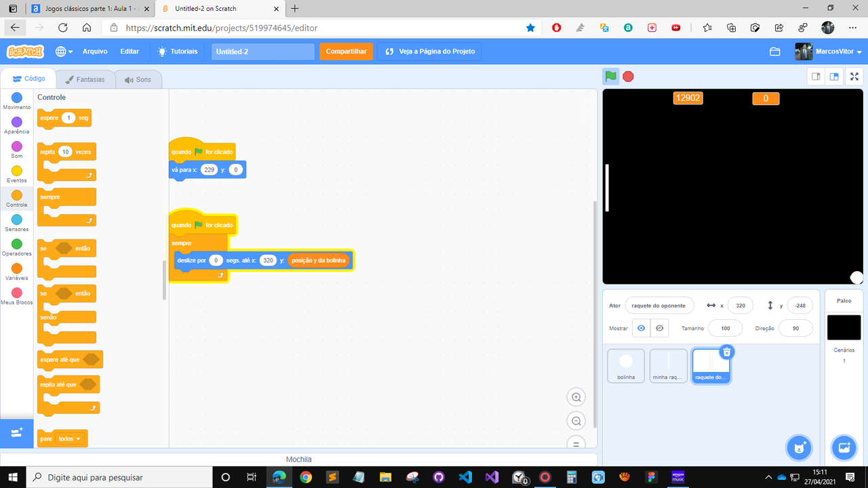
Task: Open the language globe dropdown
Action: pyautogui.click(x=64, y=52)
